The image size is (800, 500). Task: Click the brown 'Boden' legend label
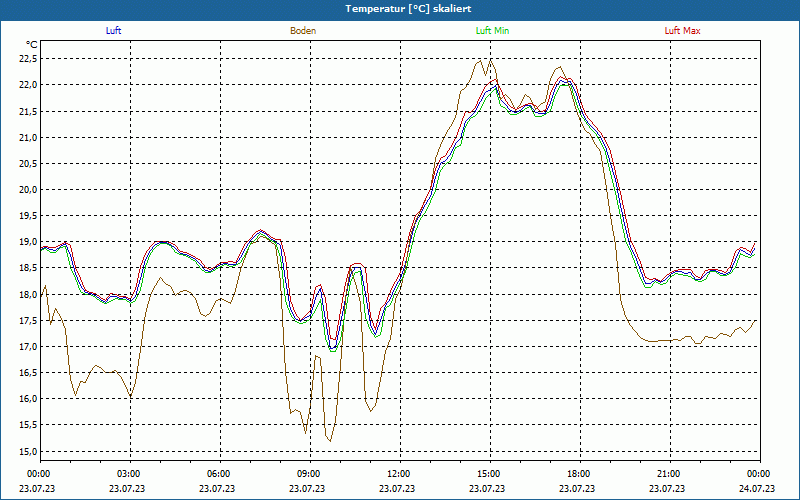point(303,31)
